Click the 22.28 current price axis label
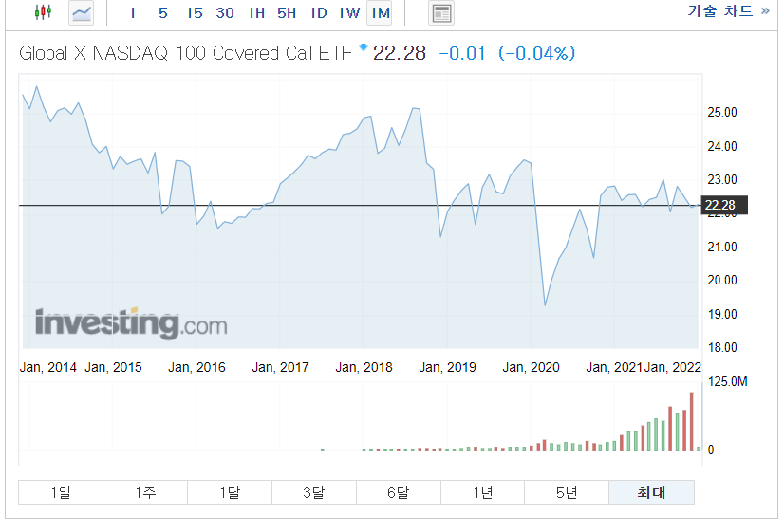The height and width of the screenshot is (532, 784). [724, 205]
